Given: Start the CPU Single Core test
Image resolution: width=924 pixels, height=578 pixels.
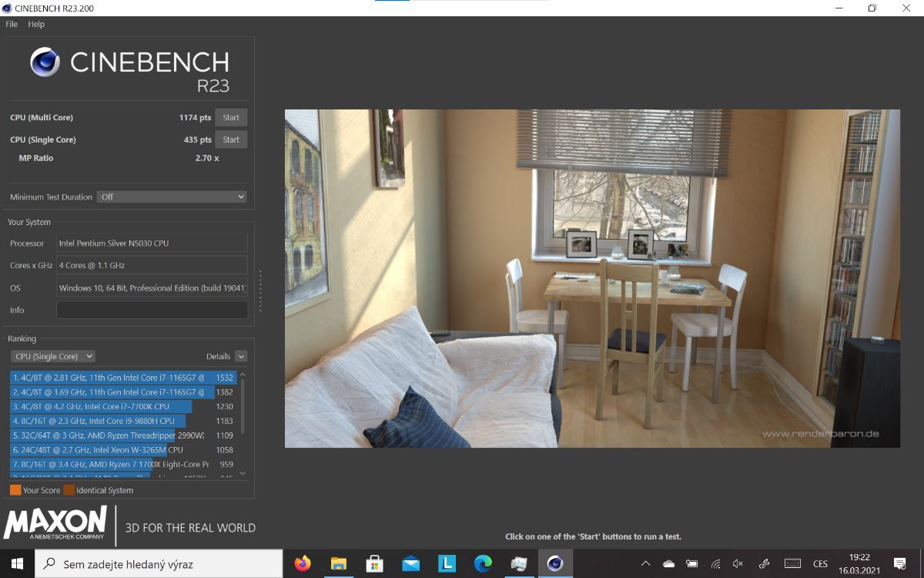Looking at the screenshot, I should pyautogui.click(x=231, y=140).
